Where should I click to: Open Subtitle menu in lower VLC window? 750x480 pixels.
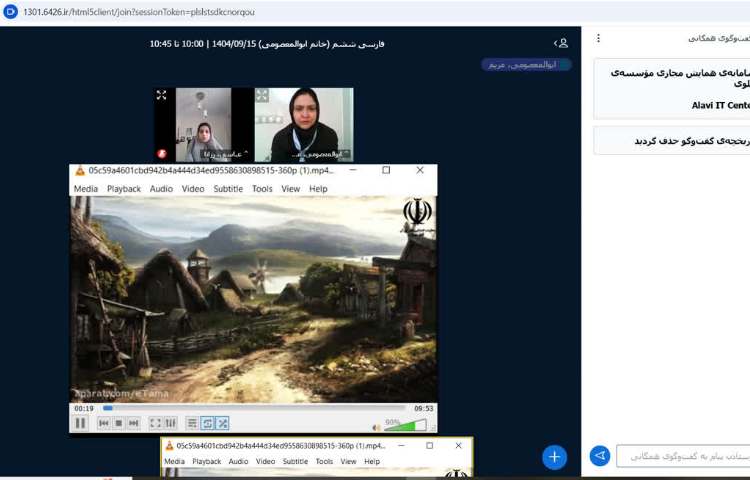click(295, 461)
